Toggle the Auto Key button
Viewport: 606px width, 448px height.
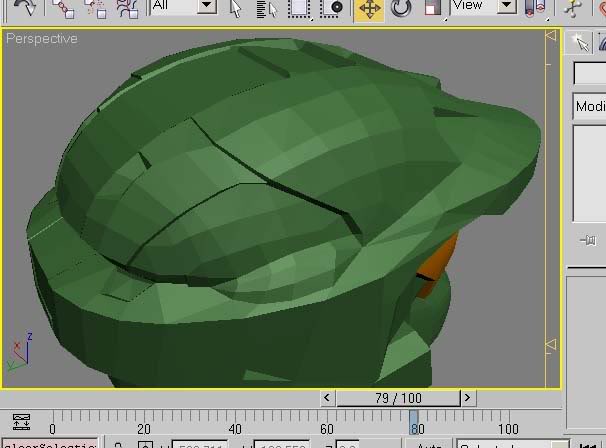[x=429, y=445]
